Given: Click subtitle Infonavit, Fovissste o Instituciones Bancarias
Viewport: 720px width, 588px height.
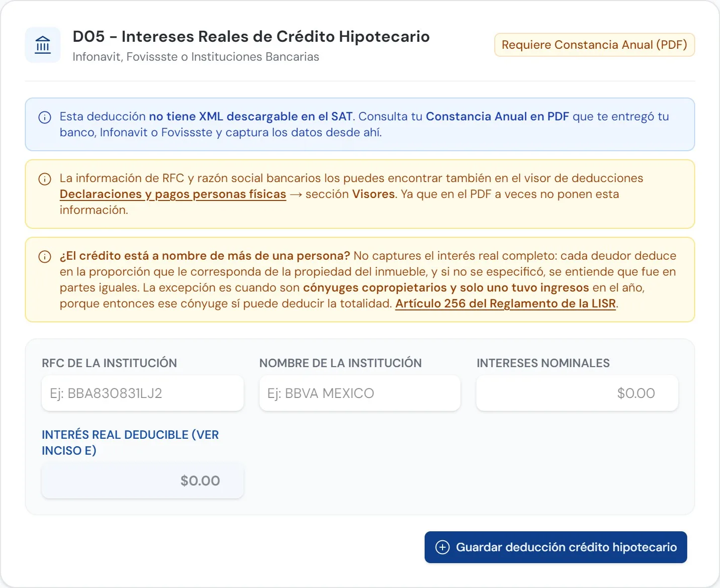Looking at the screenshot, I should (196, 57).
